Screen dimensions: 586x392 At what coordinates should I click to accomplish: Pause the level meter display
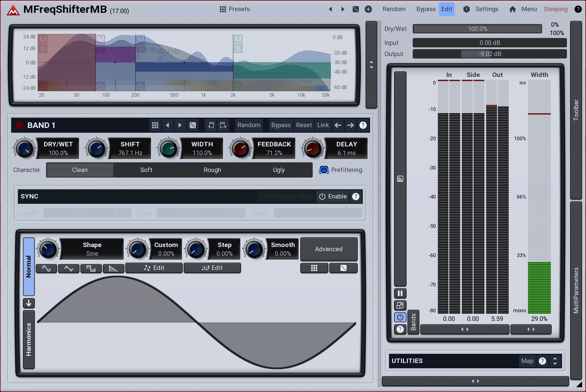tap(400, 293)
